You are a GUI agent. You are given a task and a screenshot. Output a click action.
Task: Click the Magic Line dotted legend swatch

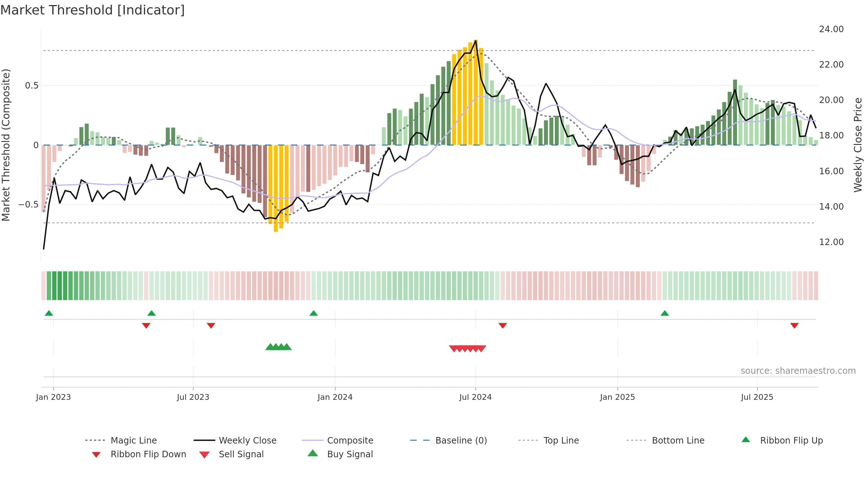click(x=95, y=440)
